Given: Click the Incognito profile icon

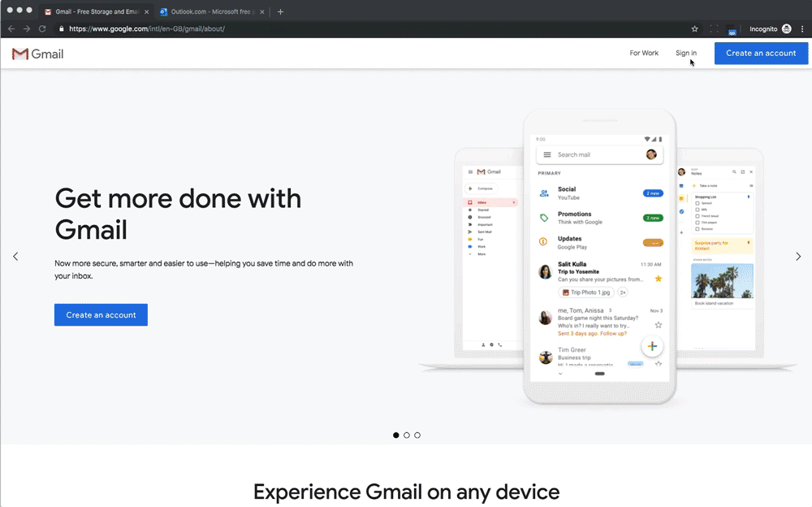Looking at the screenshot, I should click(x=786, y=29).
